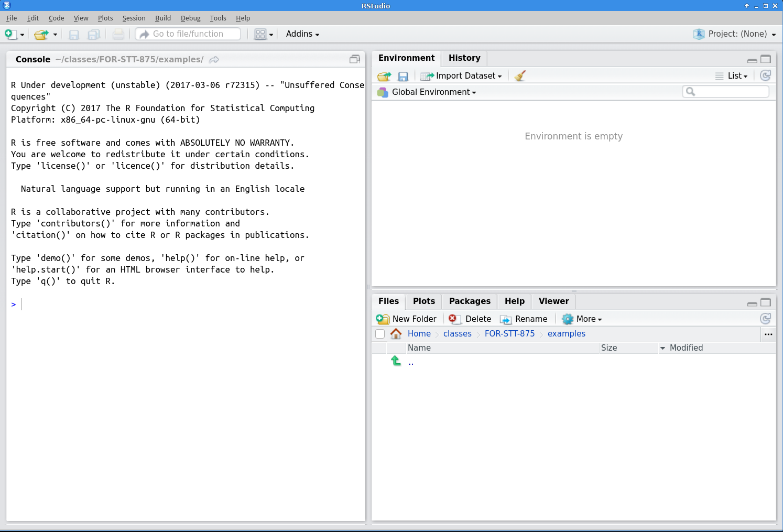Open the File menu
This screenshot has width=783, height=532.
[12, 18]
